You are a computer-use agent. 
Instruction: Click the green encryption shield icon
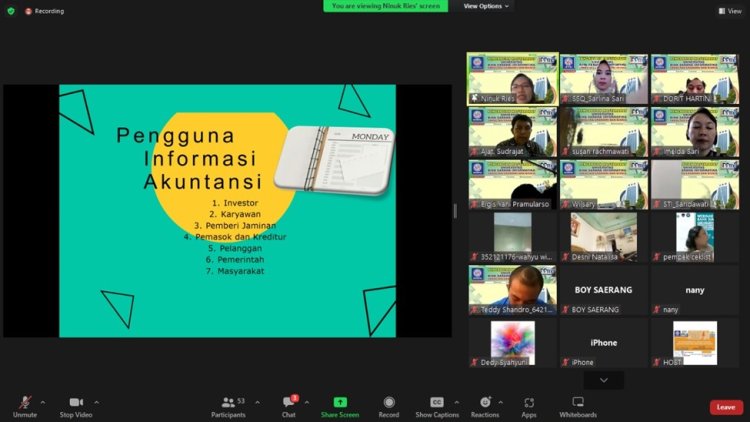pos(11,11)
